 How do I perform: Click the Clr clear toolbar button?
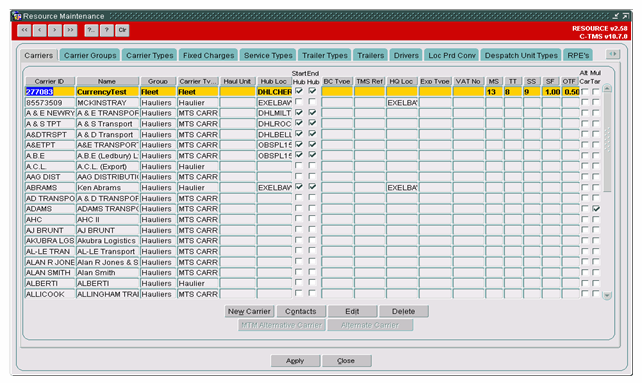tap(122, 30)
